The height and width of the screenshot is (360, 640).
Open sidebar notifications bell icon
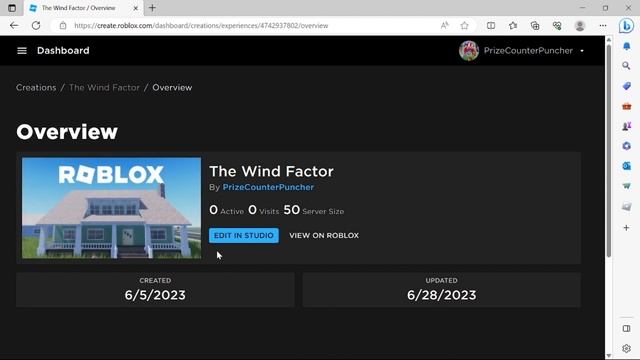coord(627,46)
